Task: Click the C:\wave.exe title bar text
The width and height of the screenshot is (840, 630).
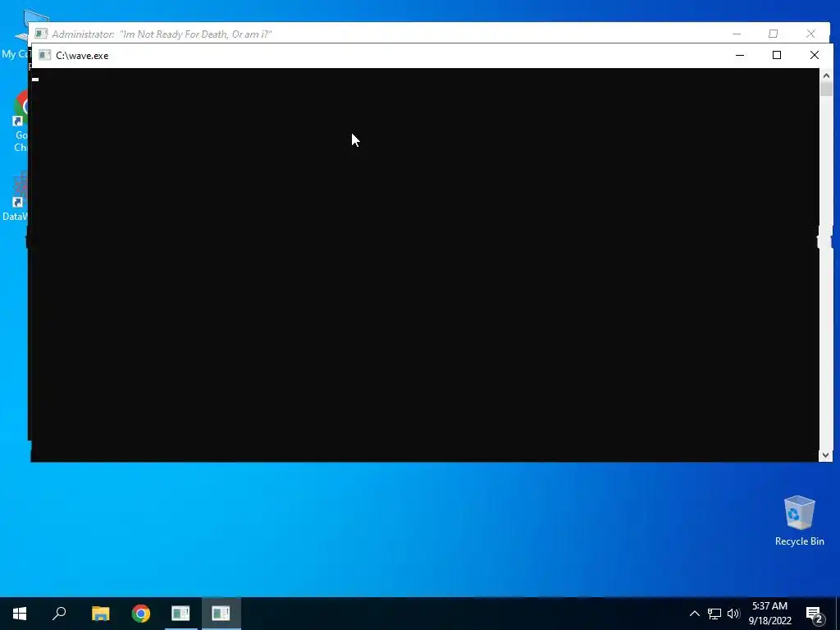Action: click(x=82, y=56)
